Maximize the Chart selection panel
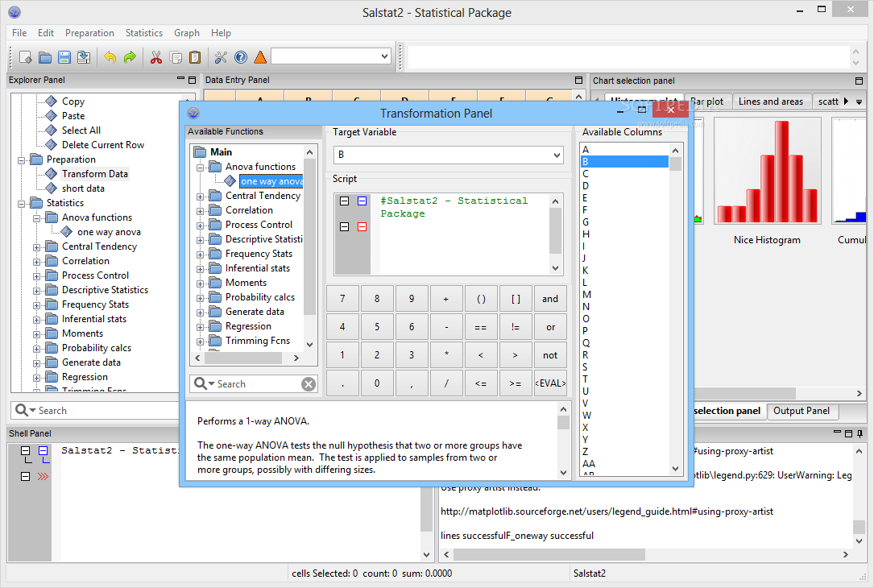 point(859,81)
